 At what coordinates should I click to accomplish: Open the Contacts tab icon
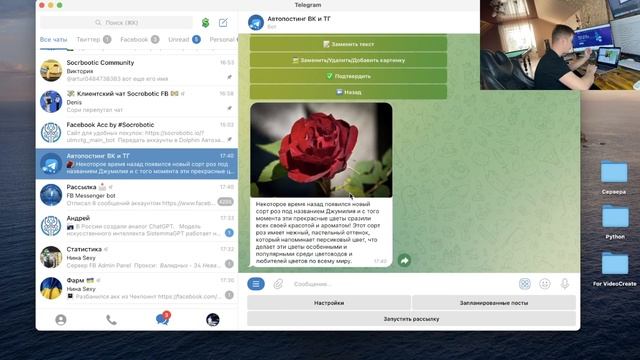click(61, 320)
